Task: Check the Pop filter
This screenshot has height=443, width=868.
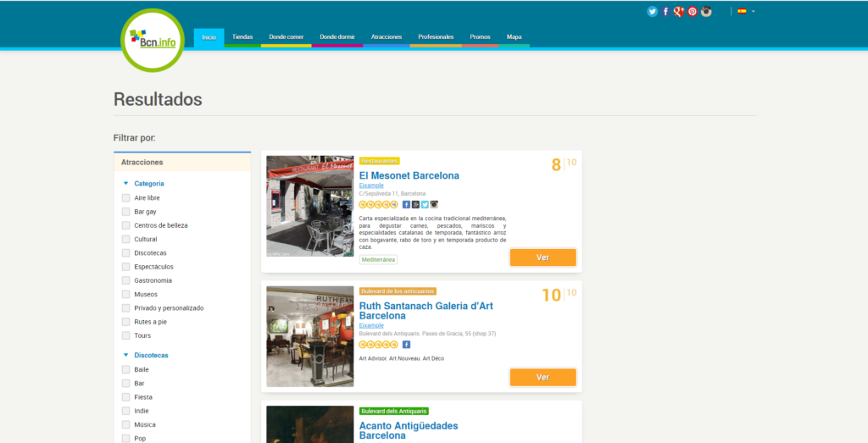Action: coord(125,439)
